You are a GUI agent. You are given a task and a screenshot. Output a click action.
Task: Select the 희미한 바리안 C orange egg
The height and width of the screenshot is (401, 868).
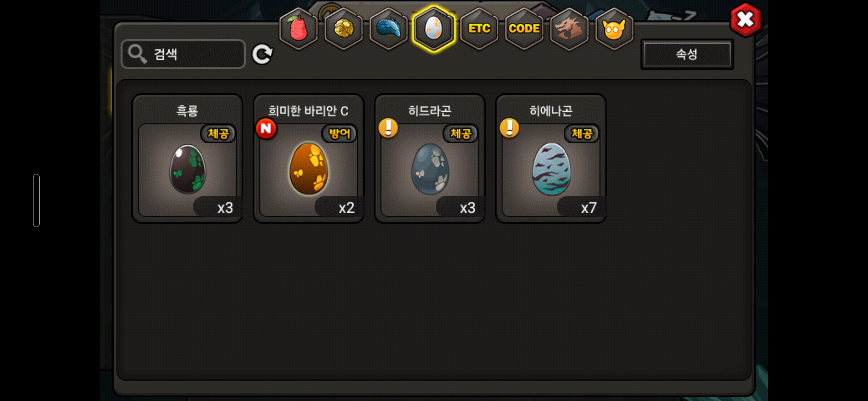(309, 159)
